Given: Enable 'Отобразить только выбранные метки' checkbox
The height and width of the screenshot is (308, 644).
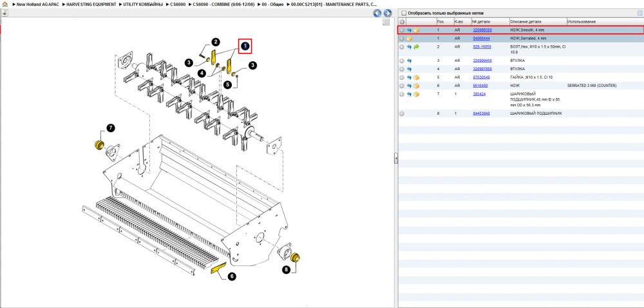Looking at the screenshot, I should (404, 13).
